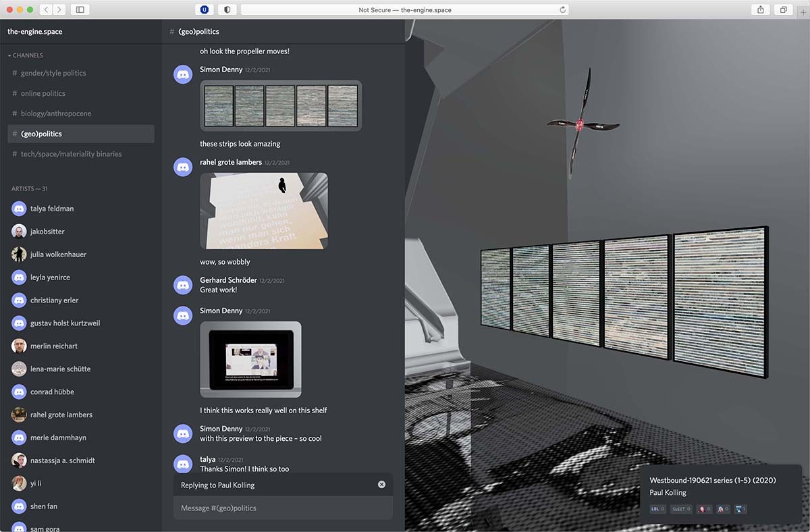The height and width of the screenshot is (532, 810).
Task: Click lena-marie schütte's avatar
Action: [19, 369]
